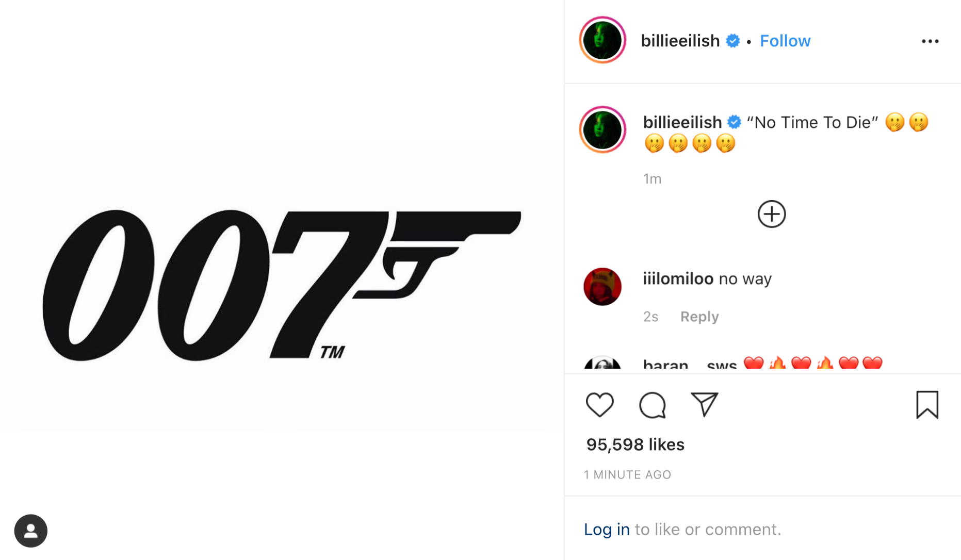This screenshot has height=560, width=961.
Task: Click billieeilish username in the caption
Action: [x=682, y=123]
